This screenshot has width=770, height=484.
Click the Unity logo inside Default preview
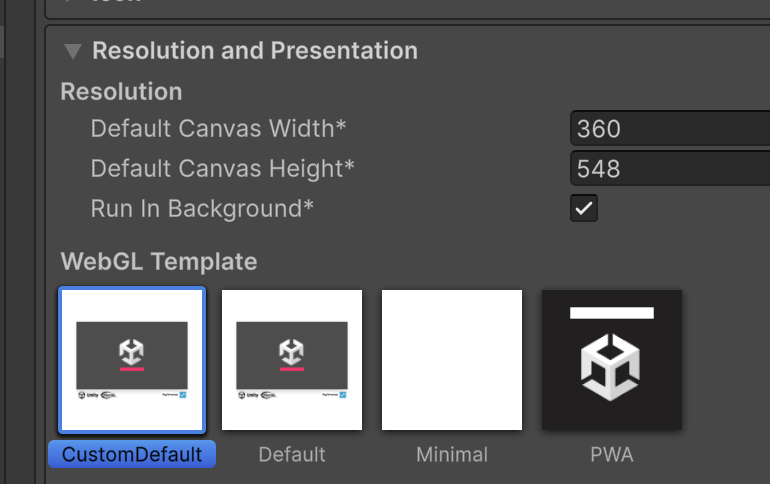click(291, 352)
